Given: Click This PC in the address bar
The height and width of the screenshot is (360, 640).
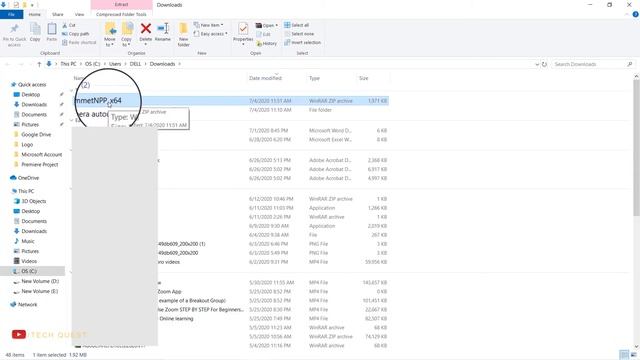Looking at the screenshot, I should (68, 64).
